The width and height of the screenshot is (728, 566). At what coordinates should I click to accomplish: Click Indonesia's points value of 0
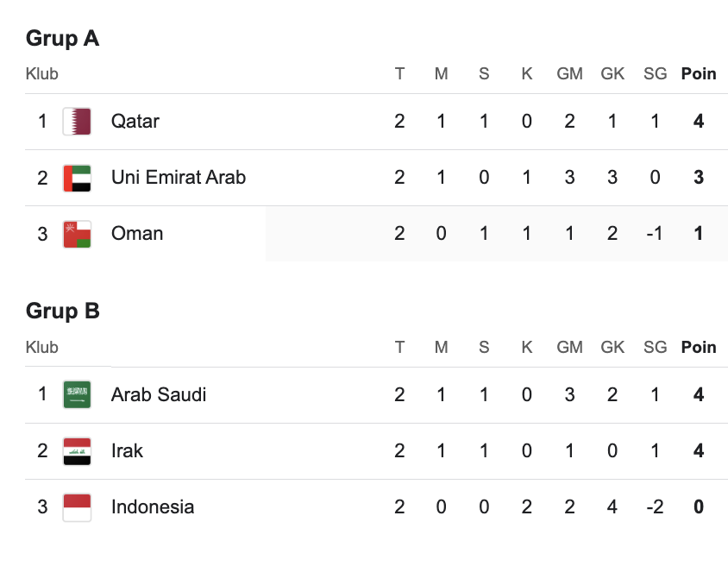(699, 507)
